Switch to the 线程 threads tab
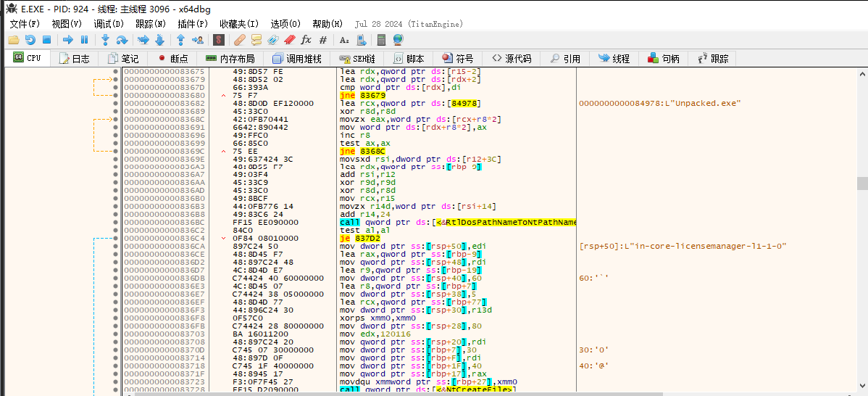This screenshot has height=396, width=868. pyautogui.click(x=614, y=59)
